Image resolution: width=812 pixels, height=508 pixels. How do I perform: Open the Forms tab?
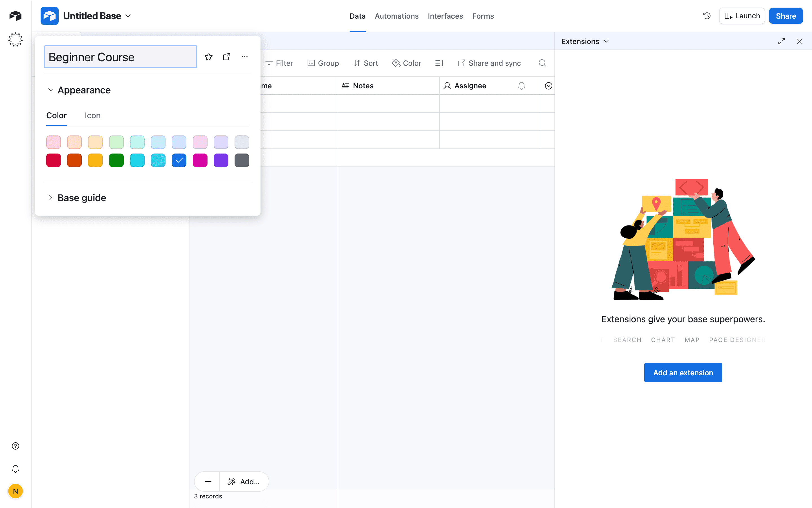pyautogui.click(x=483, y=16)
